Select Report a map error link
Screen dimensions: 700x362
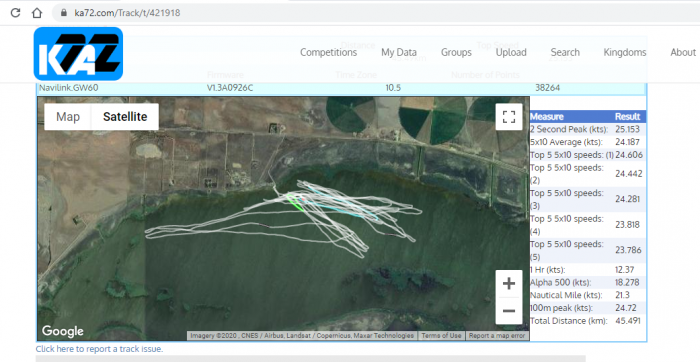pos(497,336)
